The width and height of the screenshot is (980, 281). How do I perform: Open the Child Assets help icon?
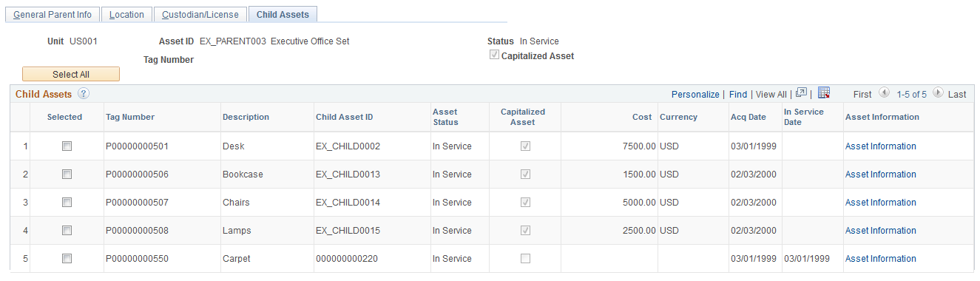point(84,94)
